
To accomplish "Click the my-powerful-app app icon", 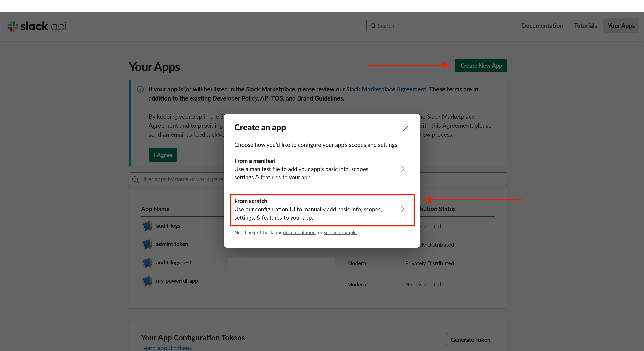I will click(x=147, y=281).
